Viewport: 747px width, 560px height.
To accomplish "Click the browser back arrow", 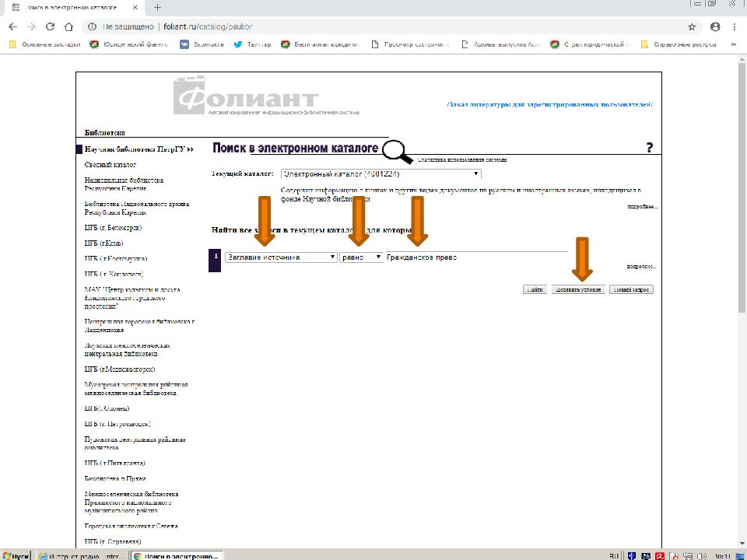I will click(x=12, y=26).
